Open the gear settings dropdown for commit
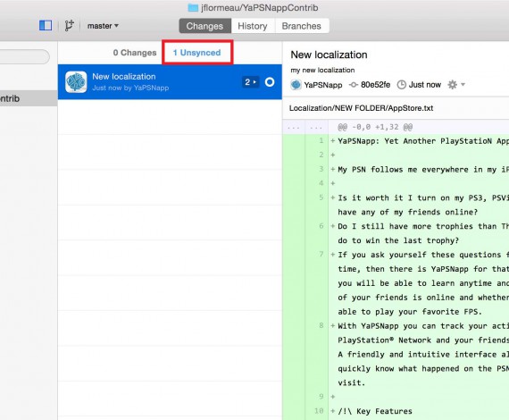This screenshot has height=420, width=509. click(x=456, y=85)
